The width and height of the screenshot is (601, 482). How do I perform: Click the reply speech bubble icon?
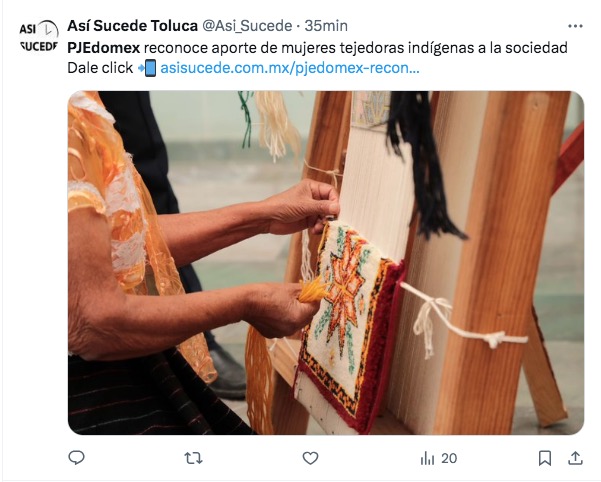click(76, 457)
